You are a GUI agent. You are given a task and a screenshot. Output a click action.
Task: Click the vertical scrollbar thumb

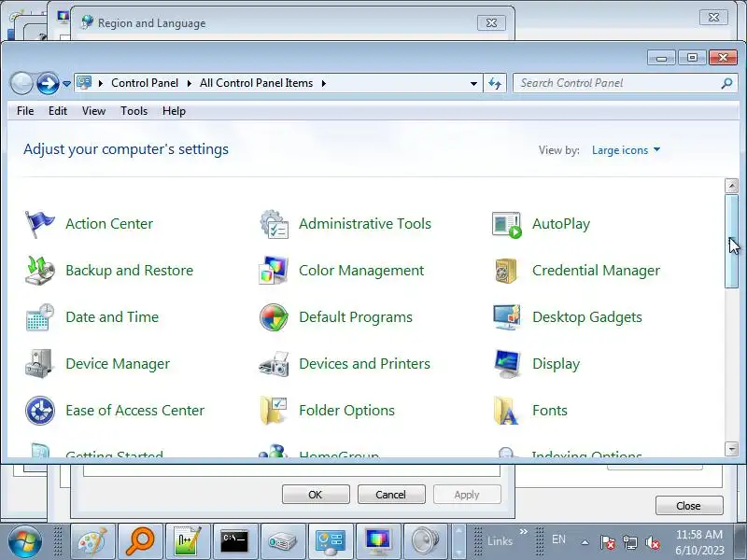coord(731,241)
